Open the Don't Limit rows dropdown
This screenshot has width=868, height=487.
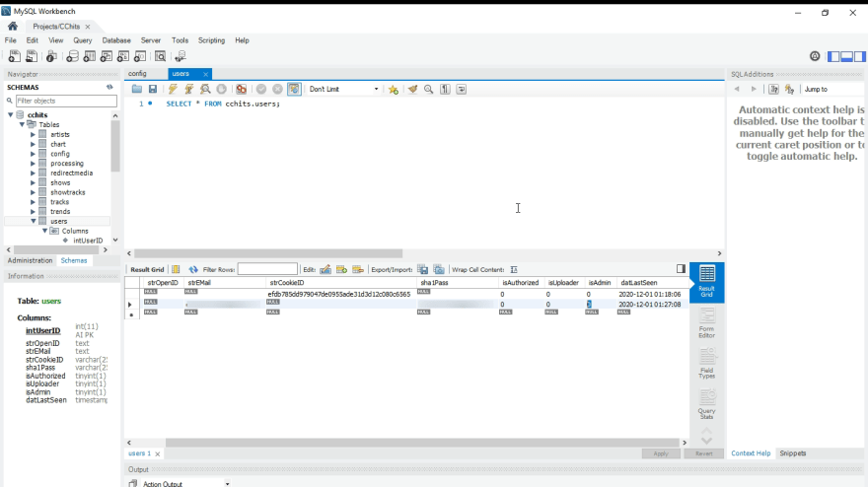point(343,89)
